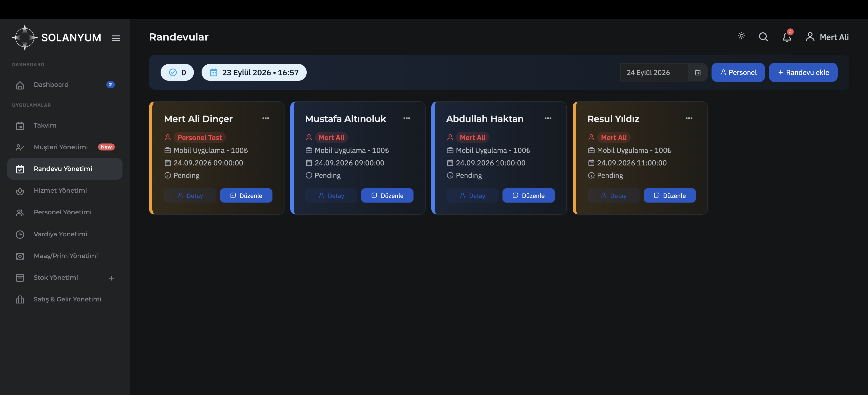Open Takvim in sidebar
Image resolution: width=868 pixels, height=395 pixels.
tap(65, 125)
